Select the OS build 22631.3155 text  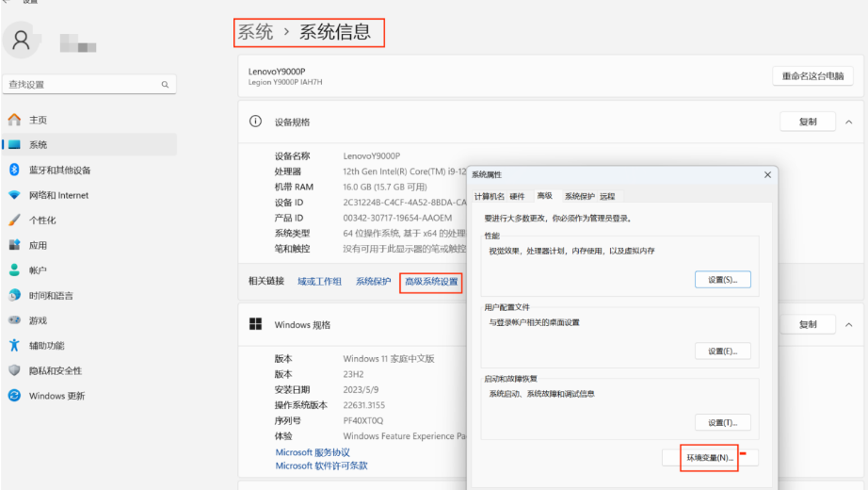tap(363, 405)
